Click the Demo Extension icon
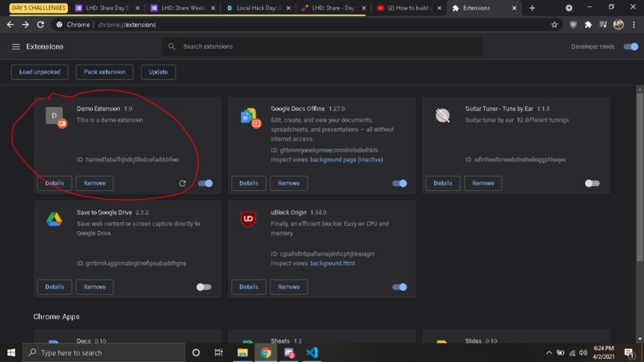 point(55,117)
